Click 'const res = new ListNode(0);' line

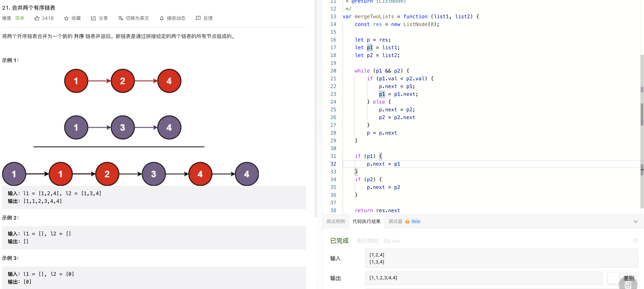click(x=397, y=24)
